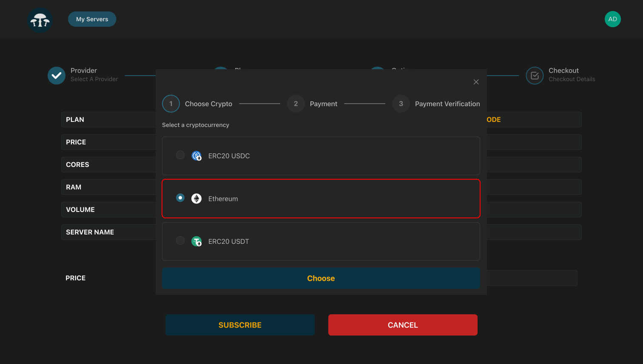Click the RAM row label
The image size is (643, 364).
(x=74, y=187)
